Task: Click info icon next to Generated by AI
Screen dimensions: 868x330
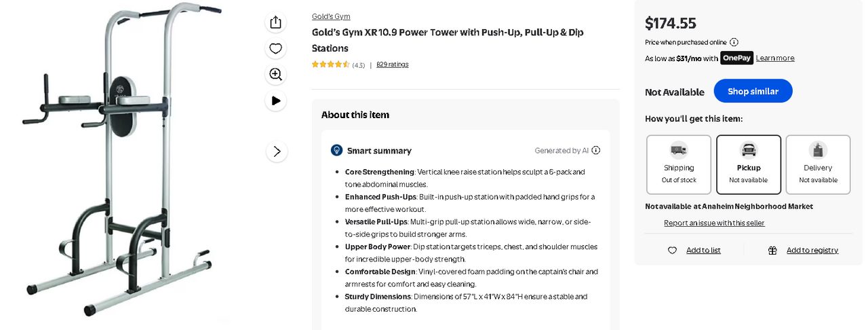Action: (595, 151)
